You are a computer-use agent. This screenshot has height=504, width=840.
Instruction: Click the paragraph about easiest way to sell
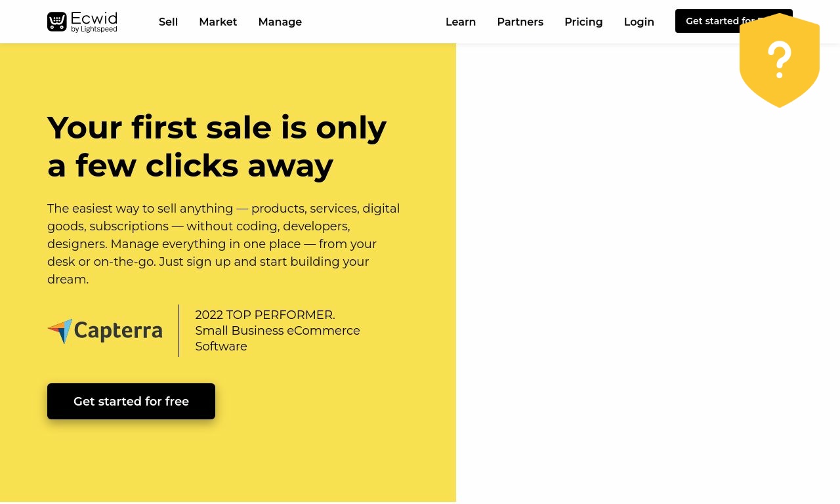(224, 244)
